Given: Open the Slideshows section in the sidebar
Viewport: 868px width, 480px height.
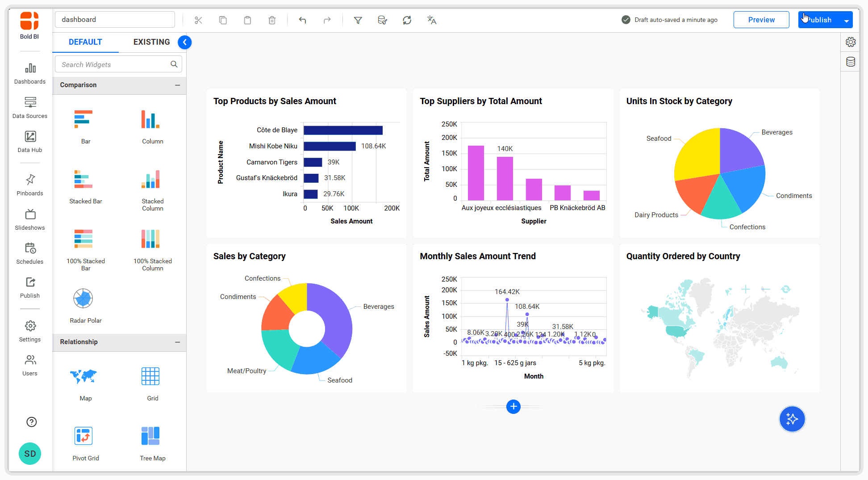Looking at the screenshot, I should coord(29,219).
